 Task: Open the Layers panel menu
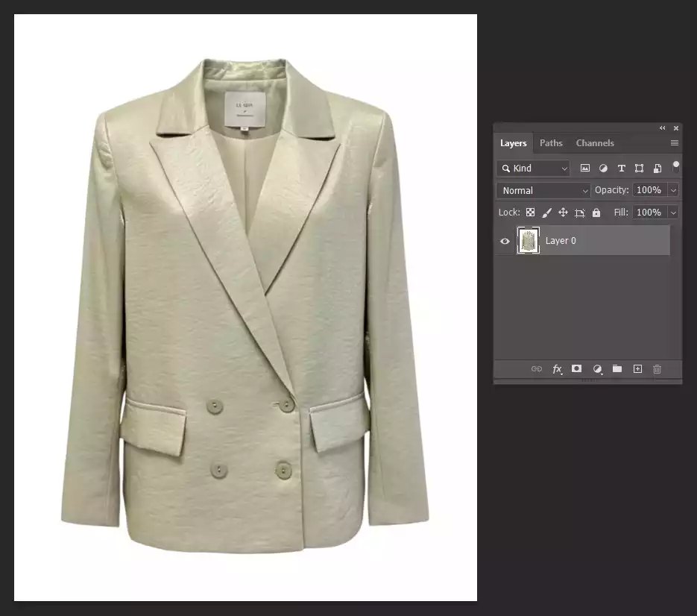675,142
